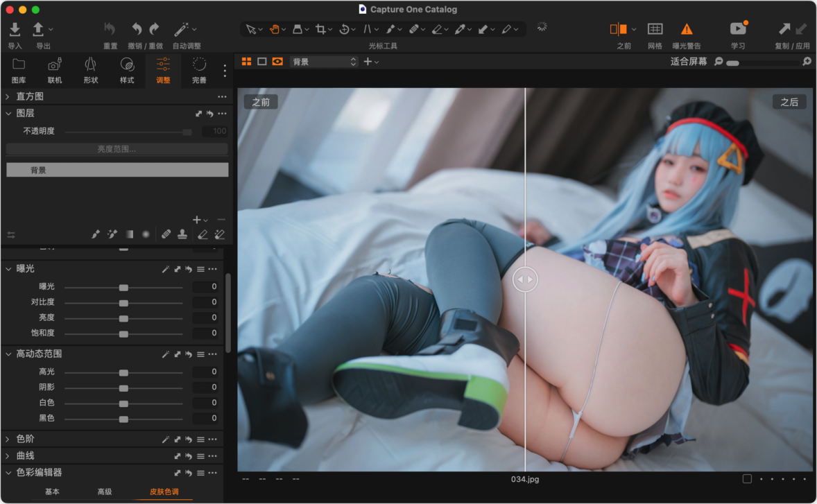Toggle the orange proofing eye icon

coord(277,62)
